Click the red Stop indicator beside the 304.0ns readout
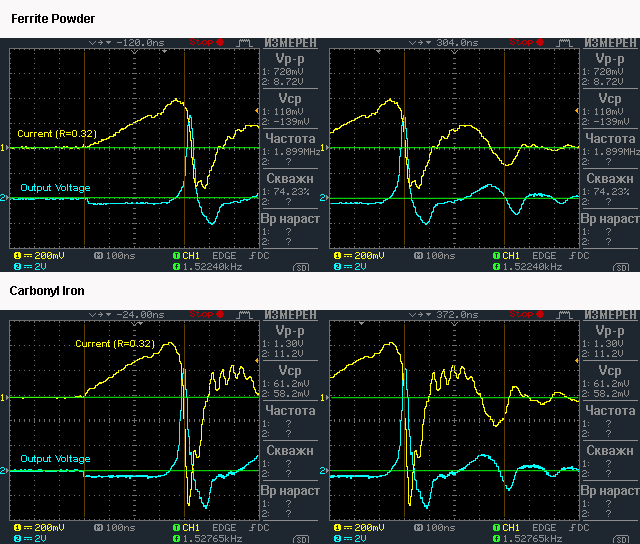The image size is (640, 544). click(527, 43)
